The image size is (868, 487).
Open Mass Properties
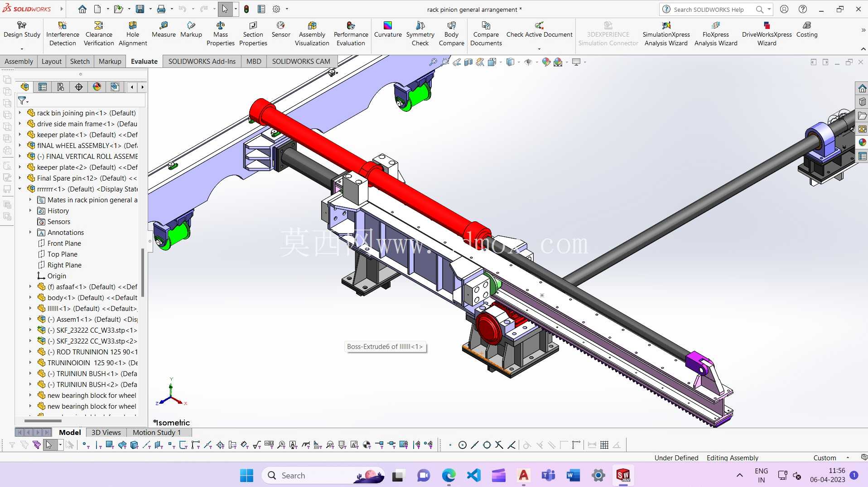click(221, 34)
